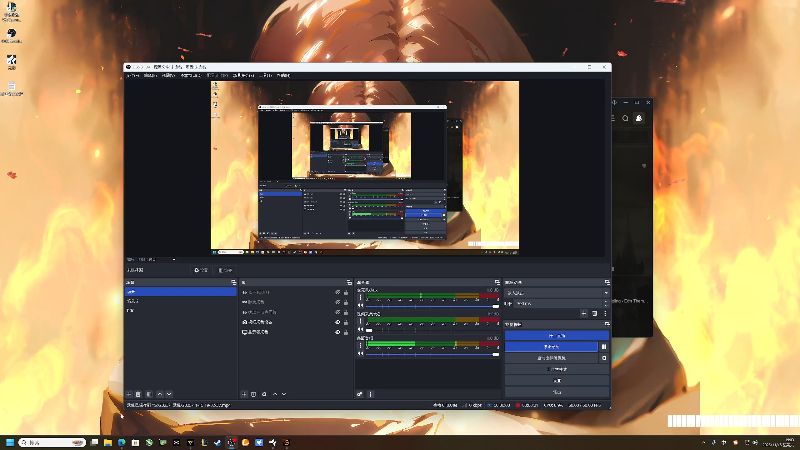Show the second hidden source via eye icon

tap(337, 303)
